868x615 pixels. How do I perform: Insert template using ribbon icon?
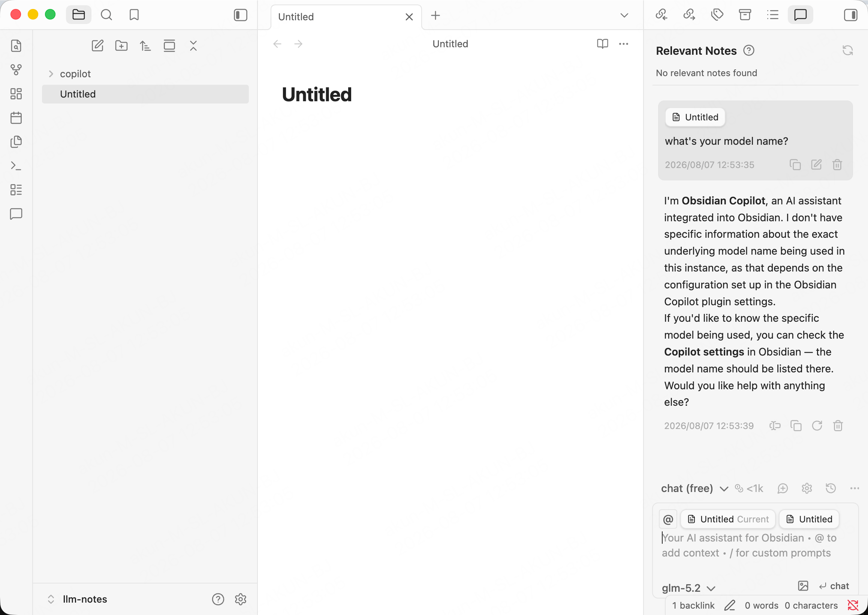(16, 142)
